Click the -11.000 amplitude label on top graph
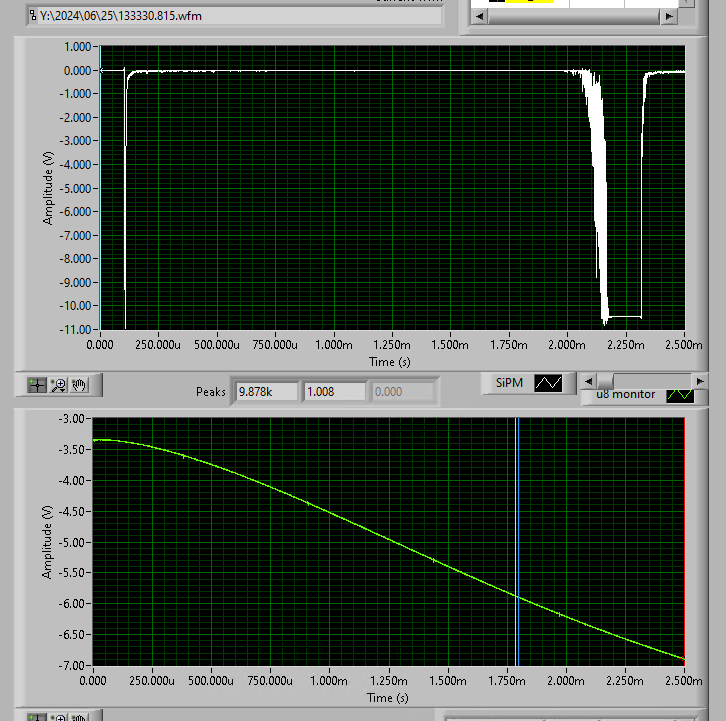 coord(75,330)
